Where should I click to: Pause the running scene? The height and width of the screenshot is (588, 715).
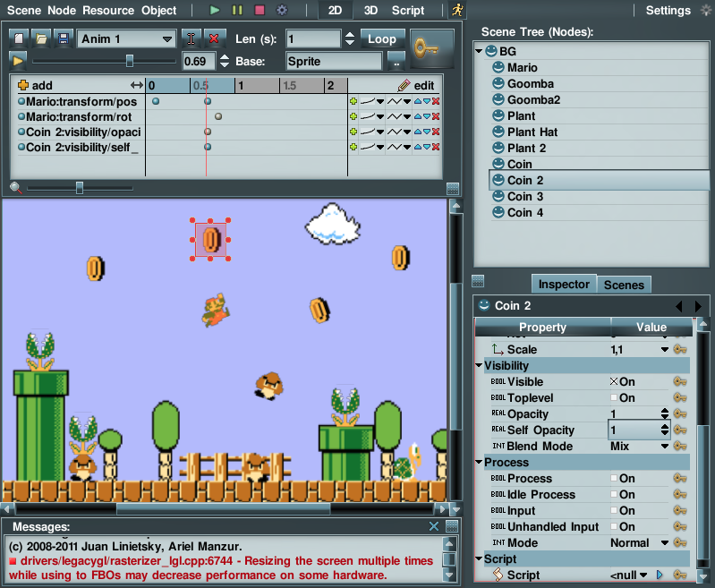[237, 10]
